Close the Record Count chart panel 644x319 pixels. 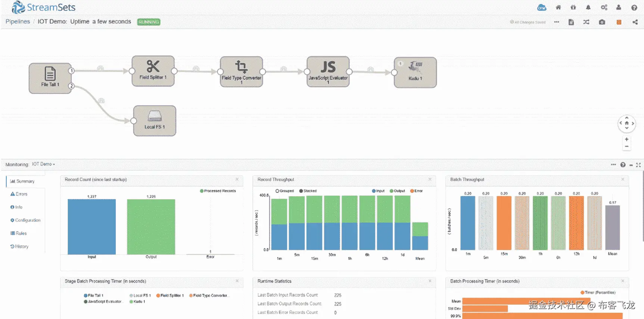[x=237, y=179]
